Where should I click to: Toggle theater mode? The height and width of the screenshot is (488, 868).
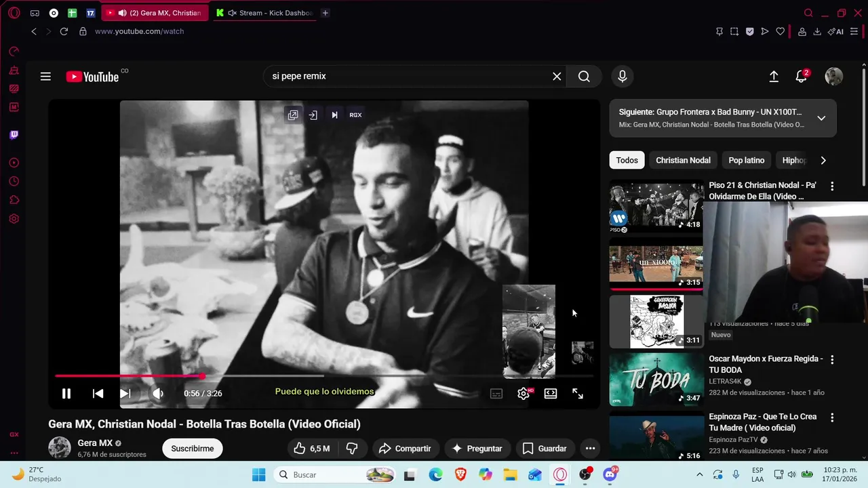551,393
